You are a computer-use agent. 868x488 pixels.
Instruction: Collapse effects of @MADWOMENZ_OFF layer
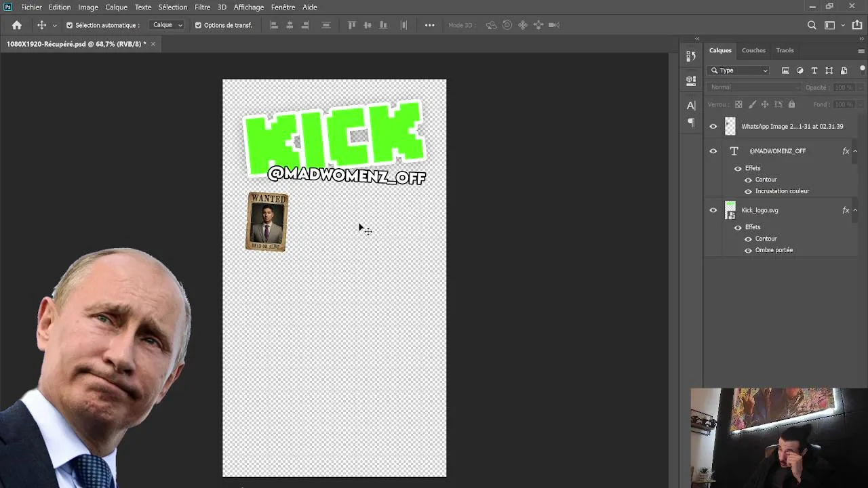[855, 151]
